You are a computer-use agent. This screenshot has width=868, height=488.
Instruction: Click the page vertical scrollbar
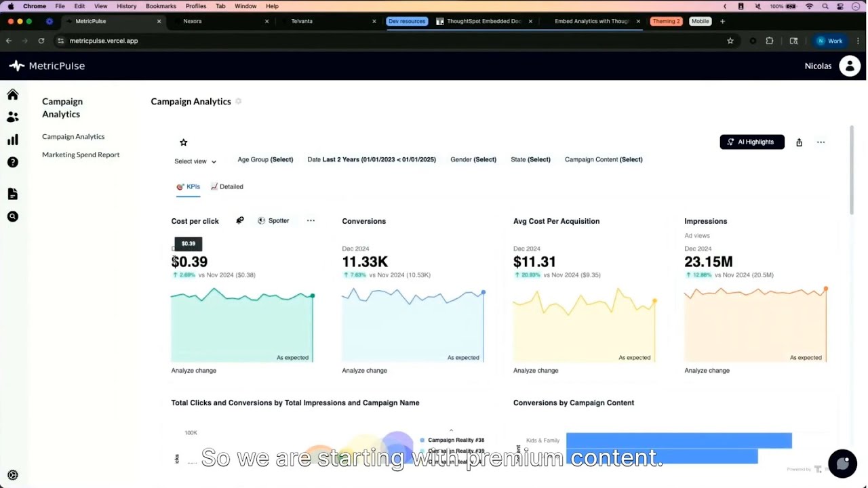pos(852,169)
